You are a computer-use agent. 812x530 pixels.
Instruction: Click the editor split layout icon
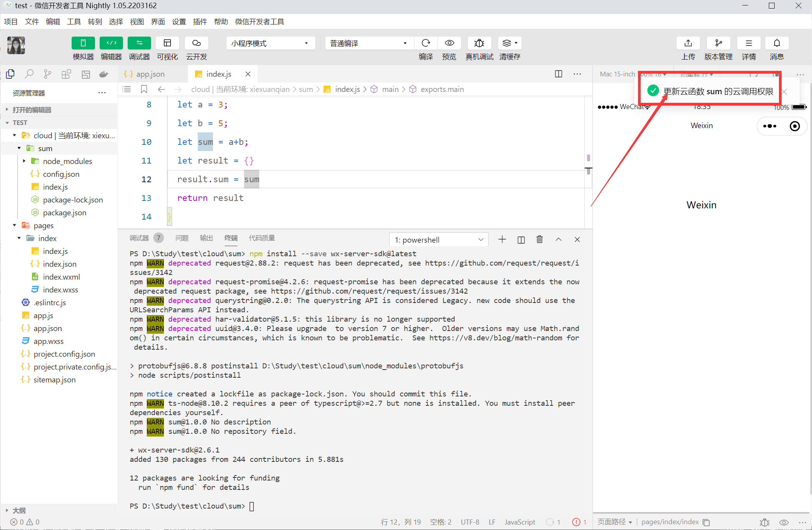[559, 74]
